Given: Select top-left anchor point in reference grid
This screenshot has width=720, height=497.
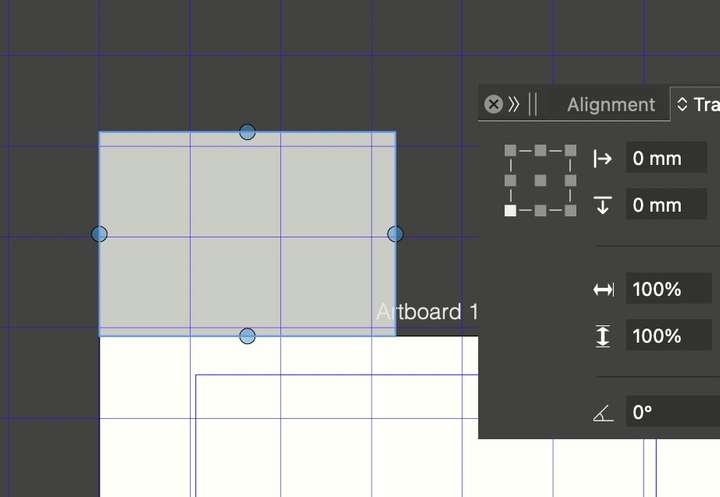Looking at the screenshot, I should pyautogui.click(x=510, y=150).
